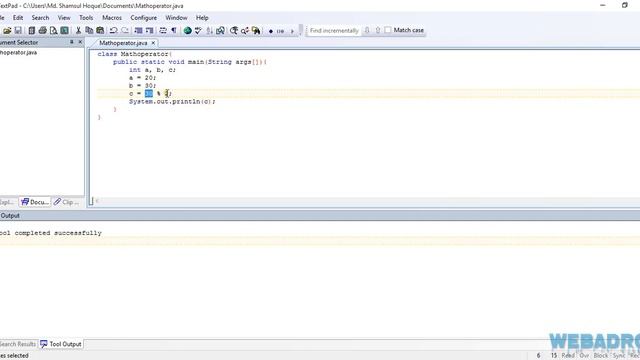Open the View menu
Screen dimensions: 640x360
tap(64, 18)
